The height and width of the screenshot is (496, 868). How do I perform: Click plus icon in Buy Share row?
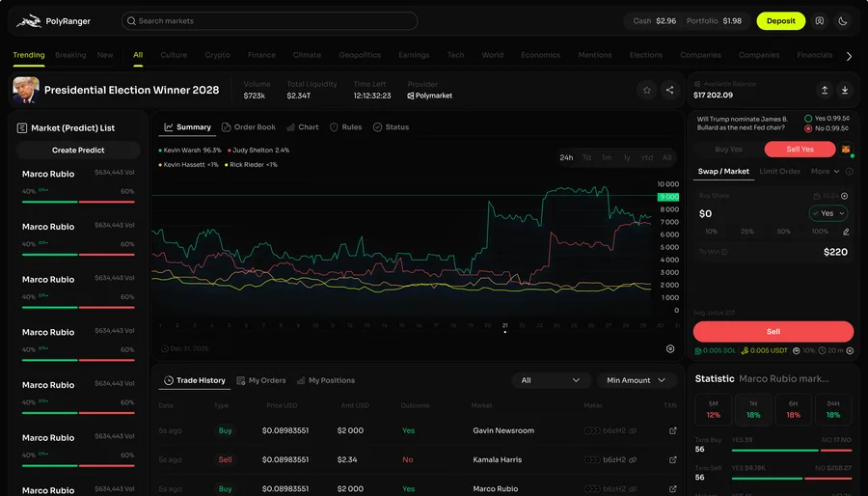844,196
